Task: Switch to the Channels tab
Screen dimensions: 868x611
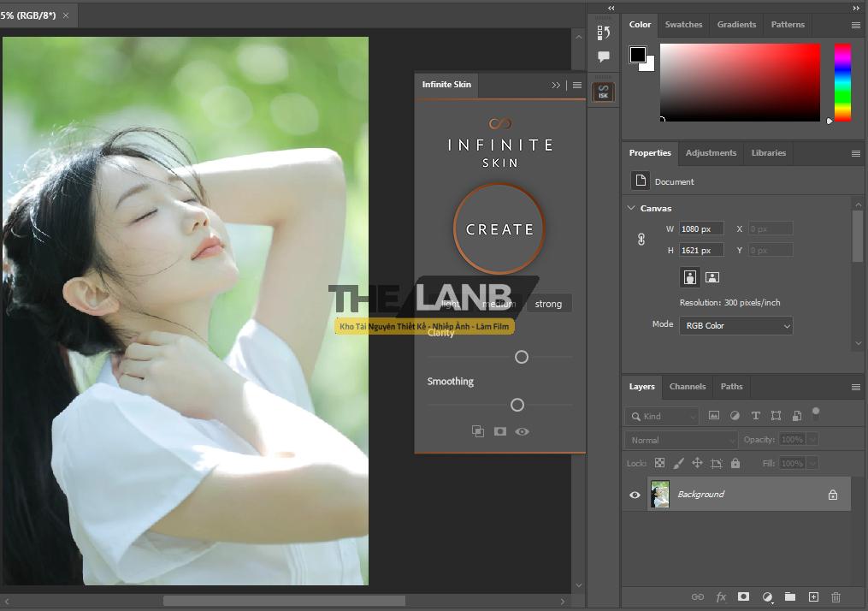Action: pyautogui.click(x=688, y=387)
